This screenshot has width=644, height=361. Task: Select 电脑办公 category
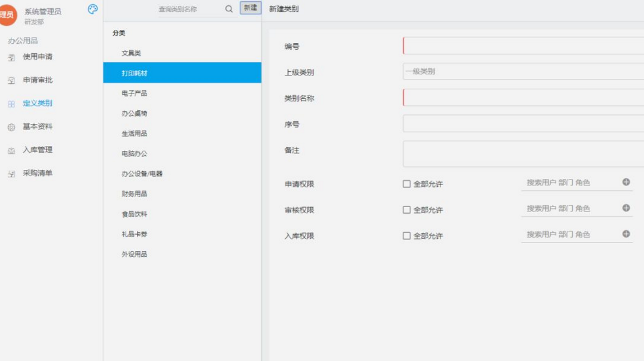pos(182,154)
